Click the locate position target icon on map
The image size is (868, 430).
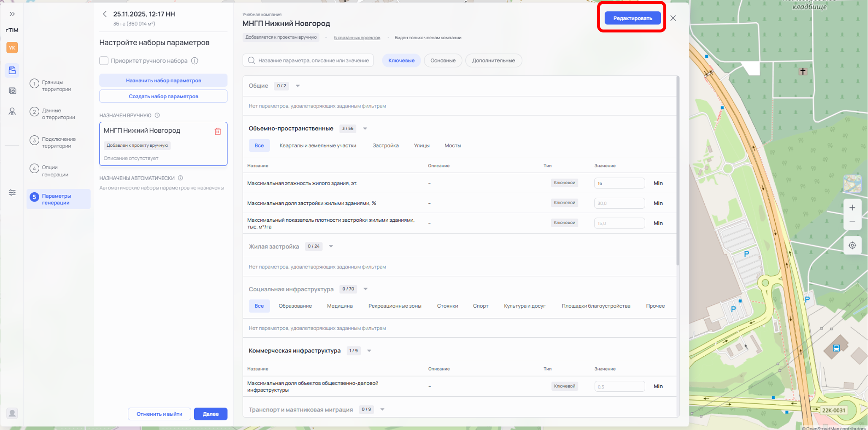pos(852,245)
